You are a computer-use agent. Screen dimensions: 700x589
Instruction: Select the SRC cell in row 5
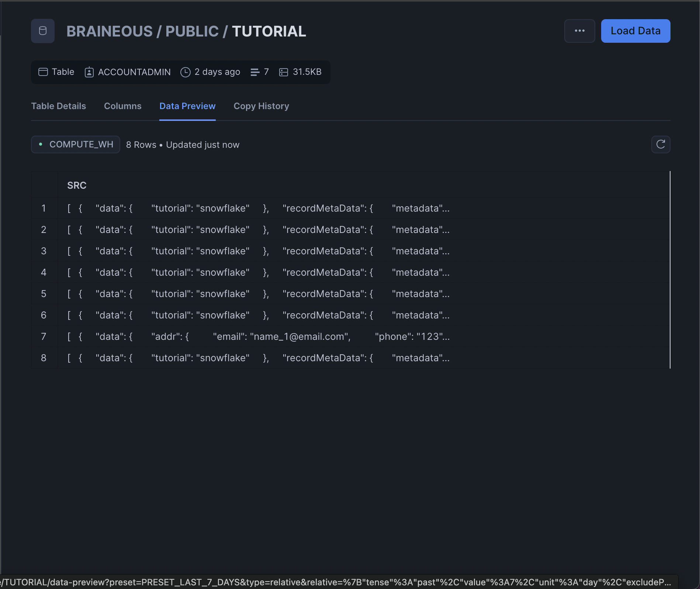click(x=364, y=294)
